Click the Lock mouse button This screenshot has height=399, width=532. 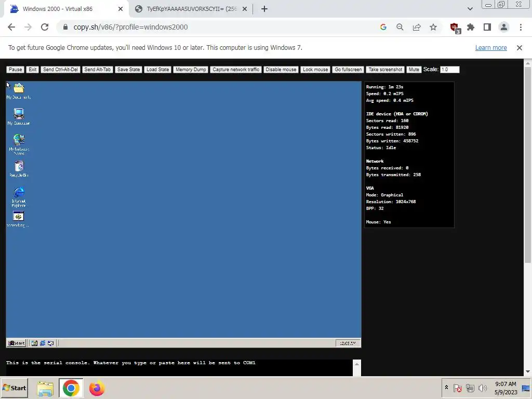(x=315, y=70)
